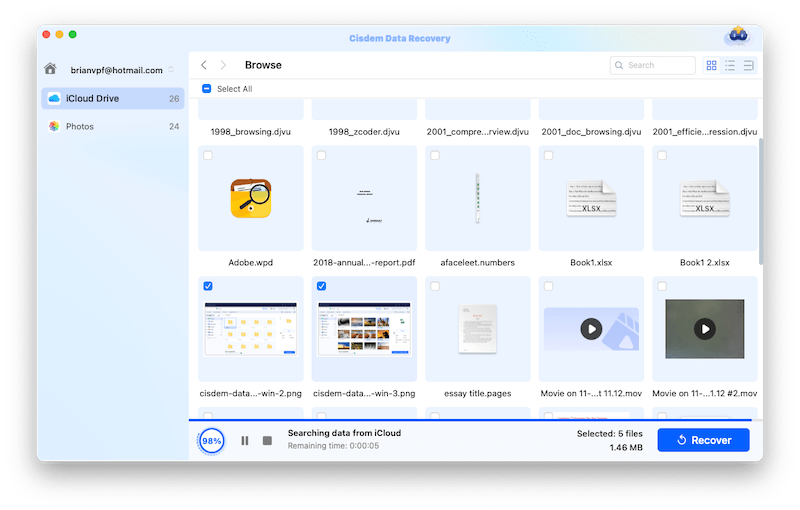Check the Movie 11.12 #2.mov checkbox
This screenshot has height=510, width=800.
click(662, 286)
